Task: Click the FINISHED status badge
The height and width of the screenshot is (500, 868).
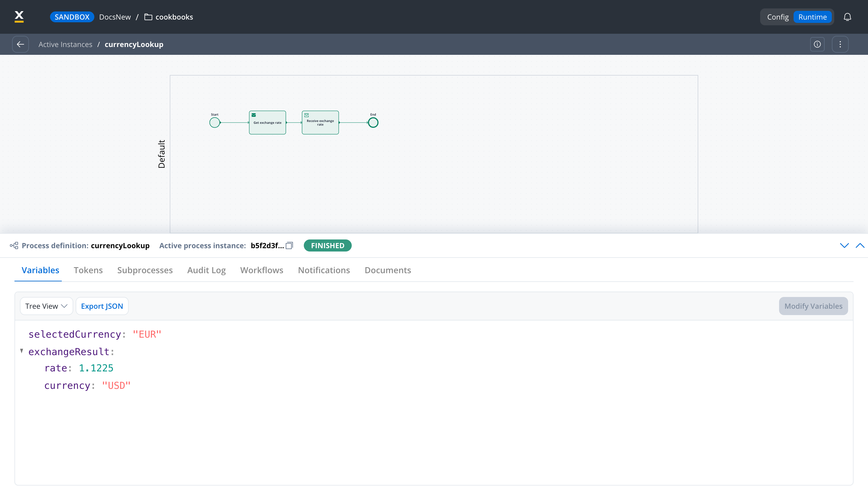Action: tap(328, 245)
